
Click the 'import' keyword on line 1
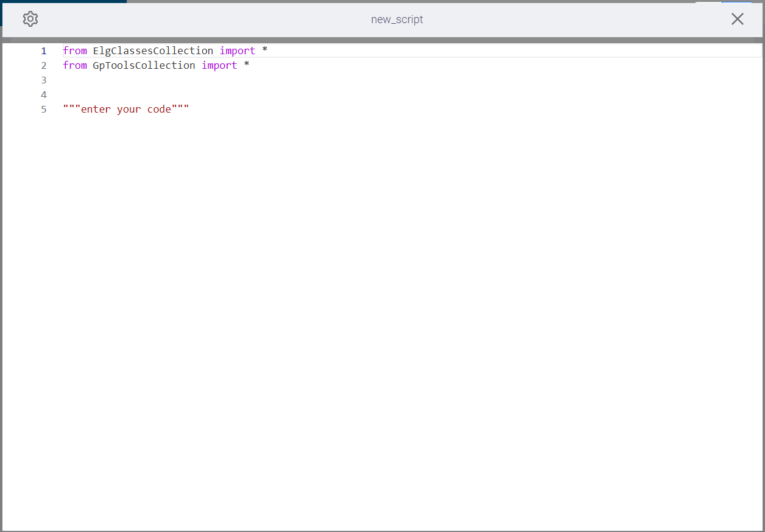[237, 51]
